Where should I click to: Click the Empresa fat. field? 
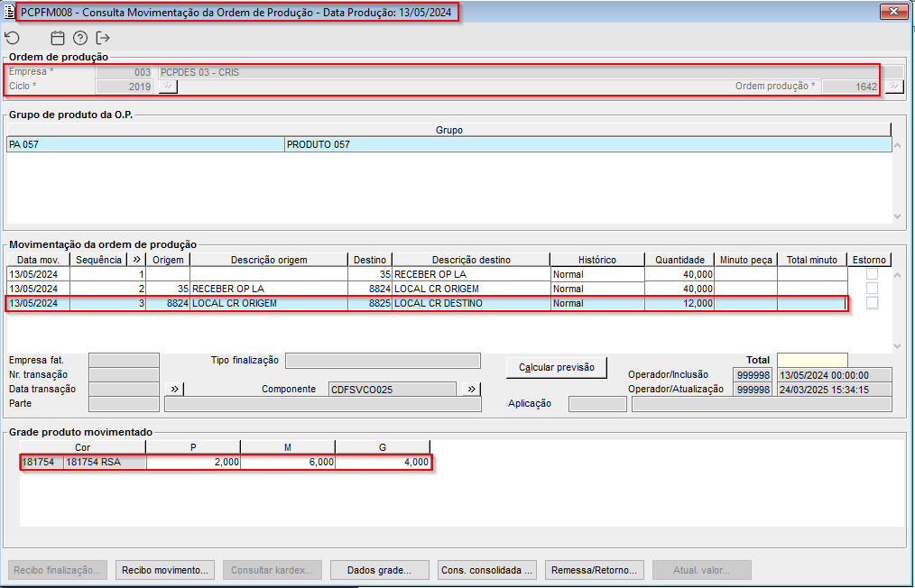(x=124, y=361)
